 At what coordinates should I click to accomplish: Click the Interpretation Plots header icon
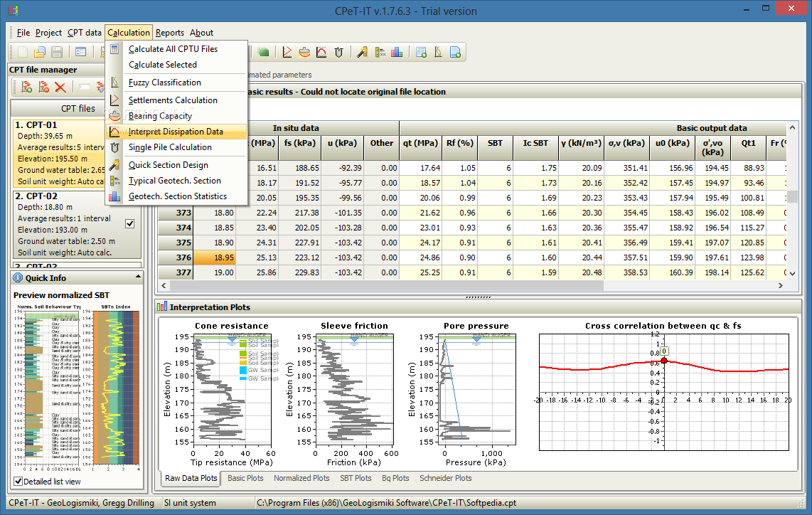tap(162, 307)
